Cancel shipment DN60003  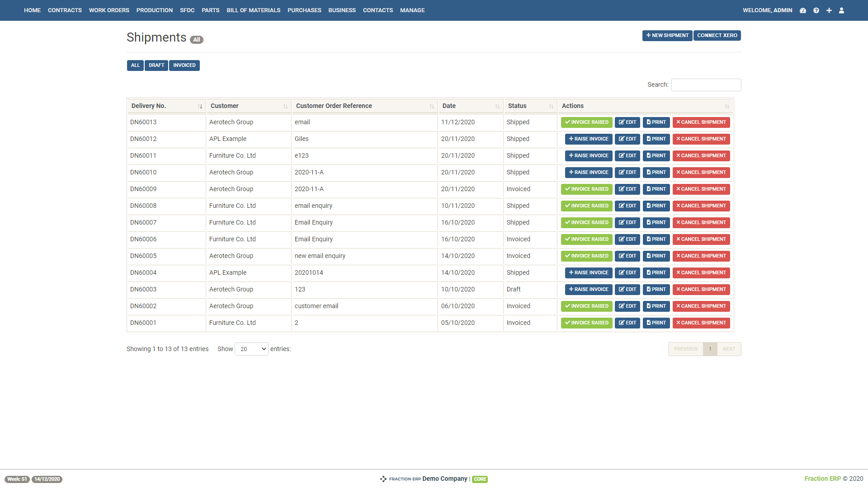click(701, 290)
